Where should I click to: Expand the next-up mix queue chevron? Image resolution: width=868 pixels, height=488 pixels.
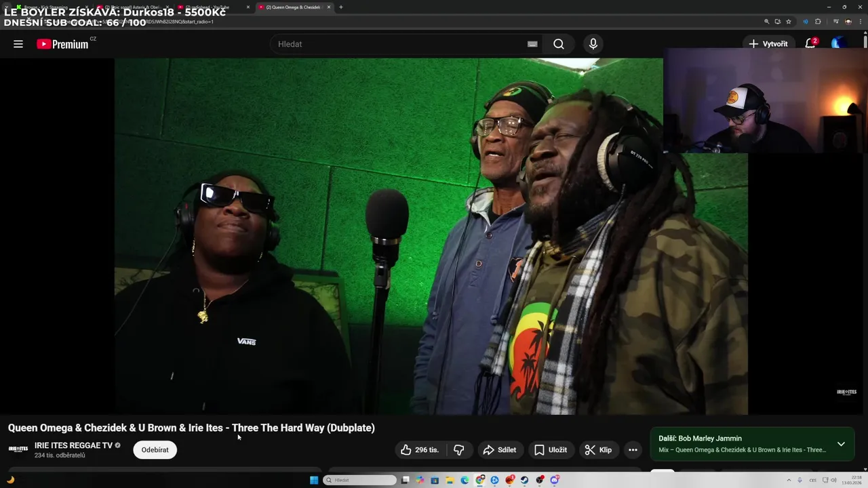click(x=841, y=444)
